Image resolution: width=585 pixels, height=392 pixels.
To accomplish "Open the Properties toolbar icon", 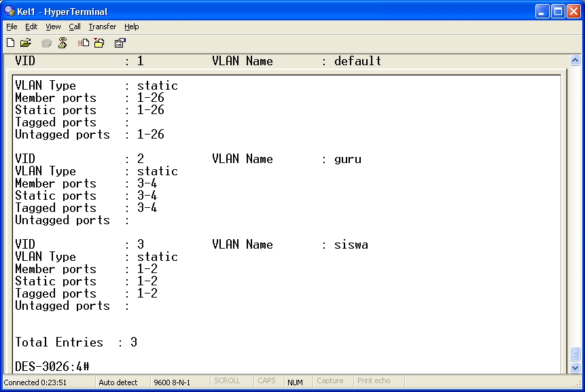I will 120,43.
